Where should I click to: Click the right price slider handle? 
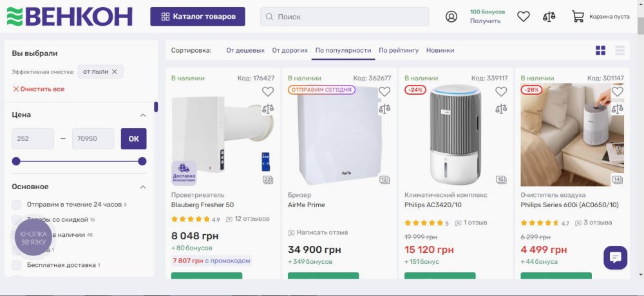coord(142,161)
